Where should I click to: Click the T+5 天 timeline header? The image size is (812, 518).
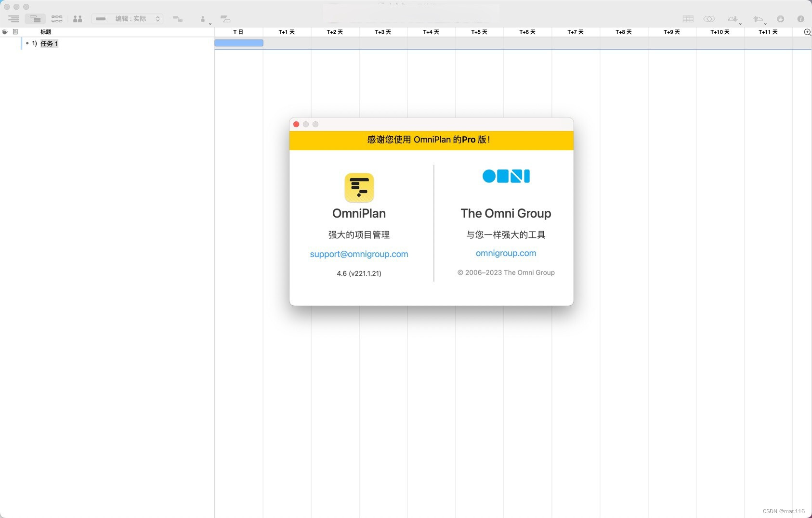(479, 32)
